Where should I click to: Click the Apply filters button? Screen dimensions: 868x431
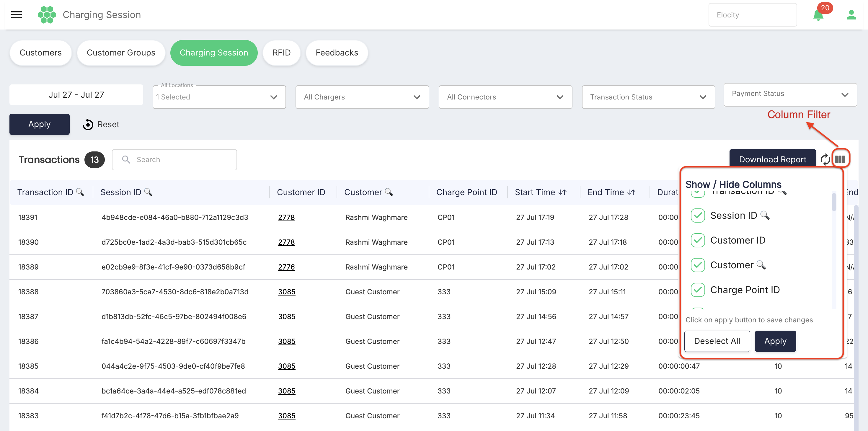(x=40, y=124)
